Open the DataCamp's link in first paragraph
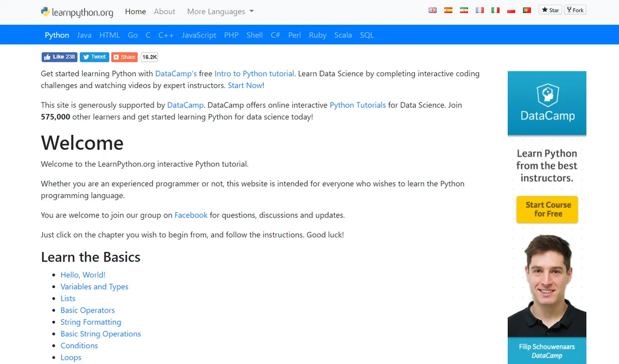This screenshot has width=619, height=364. [x=176, y=73]
